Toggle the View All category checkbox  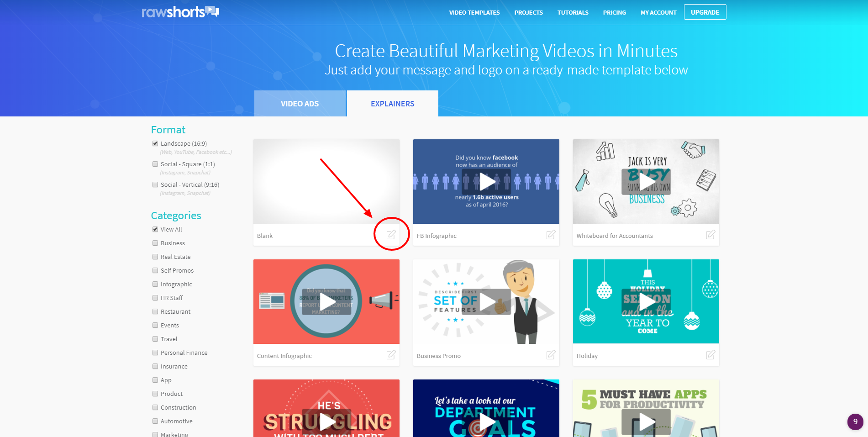pyautogui.click(x=155, y=229)
